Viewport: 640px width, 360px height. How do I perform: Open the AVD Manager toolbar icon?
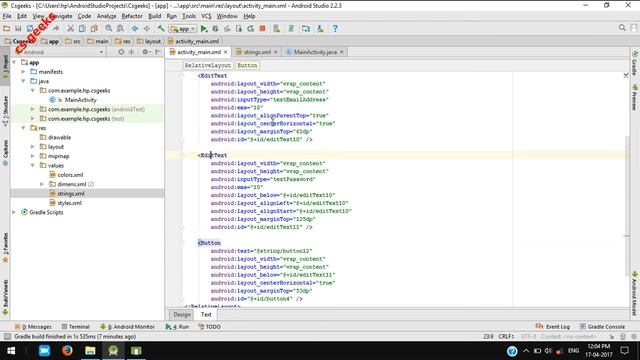click(x=277, y=29)
